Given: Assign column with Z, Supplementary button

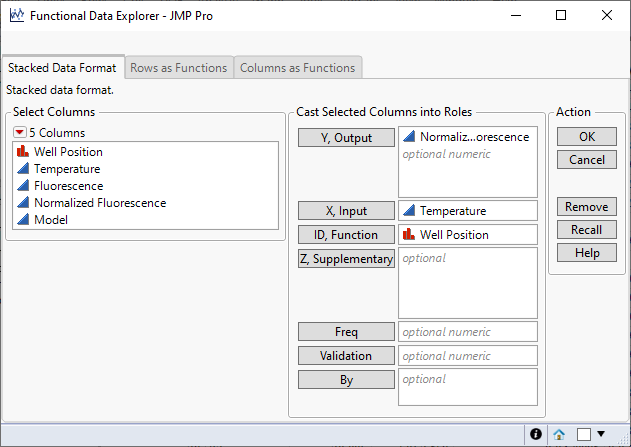Looking at the screenshot, I should coord(346,259).
